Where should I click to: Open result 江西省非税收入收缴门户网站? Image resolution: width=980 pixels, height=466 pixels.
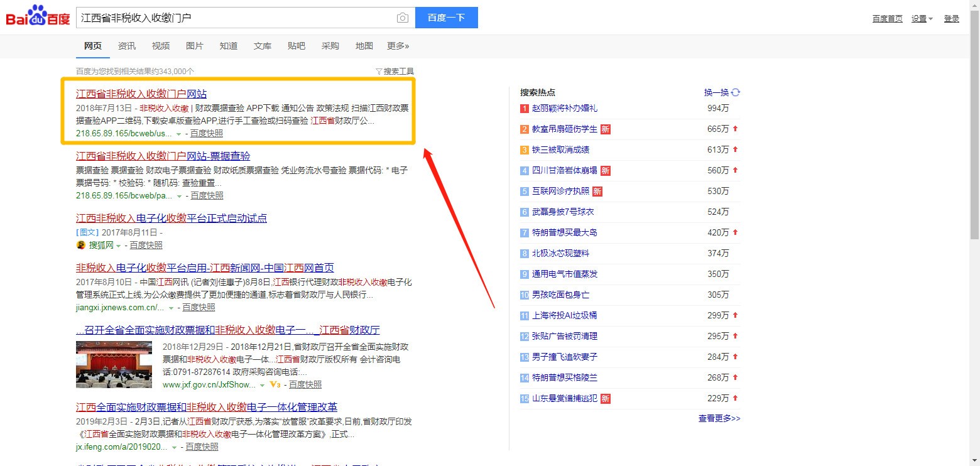[141, 94]
